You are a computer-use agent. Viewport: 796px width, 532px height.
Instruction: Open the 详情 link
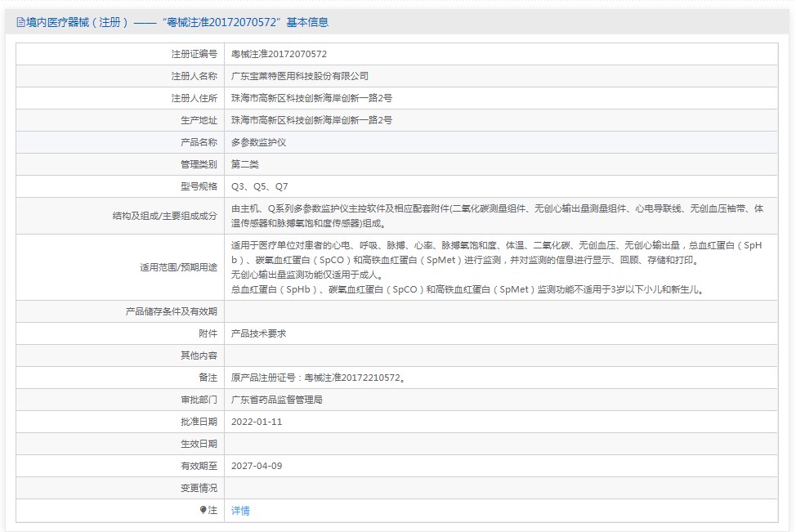(x=240, y=511)
